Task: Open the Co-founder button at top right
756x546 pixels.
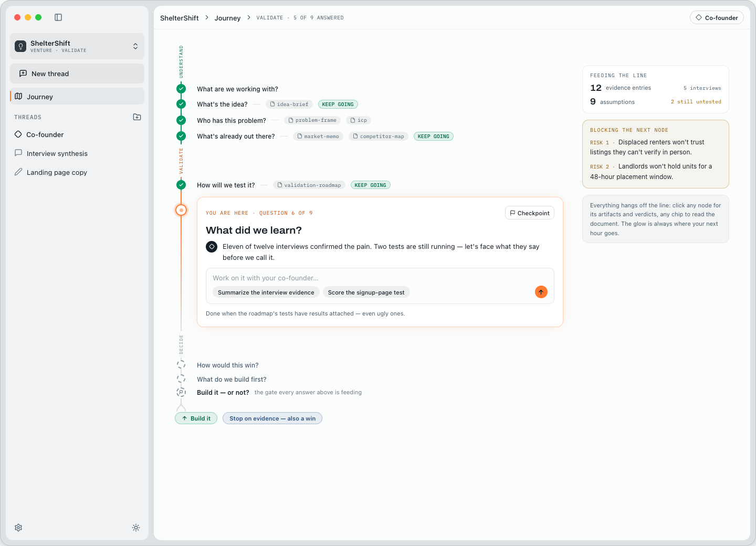Action: (x=717, y=17)
